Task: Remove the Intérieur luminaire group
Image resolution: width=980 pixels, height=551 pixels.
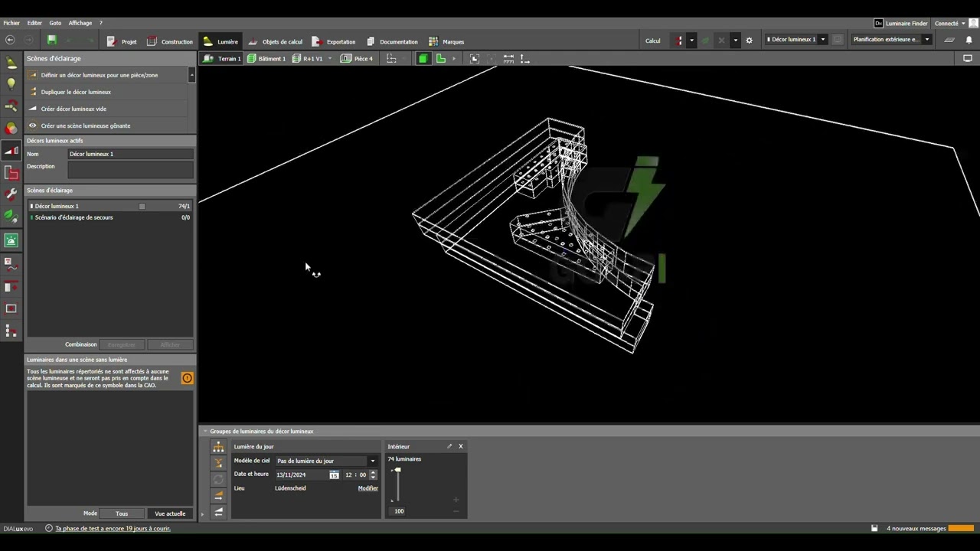Action: click(460, 446)
